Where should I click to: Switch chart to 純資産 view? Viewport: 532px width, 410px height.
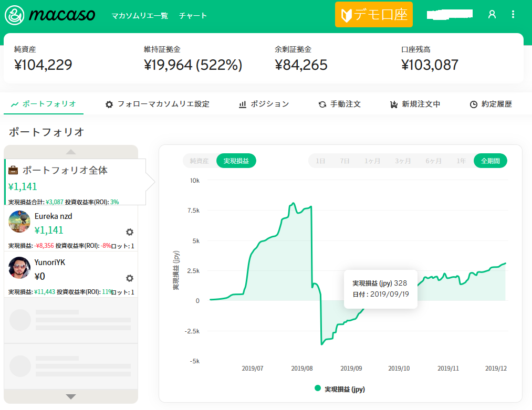coord(200,161)
